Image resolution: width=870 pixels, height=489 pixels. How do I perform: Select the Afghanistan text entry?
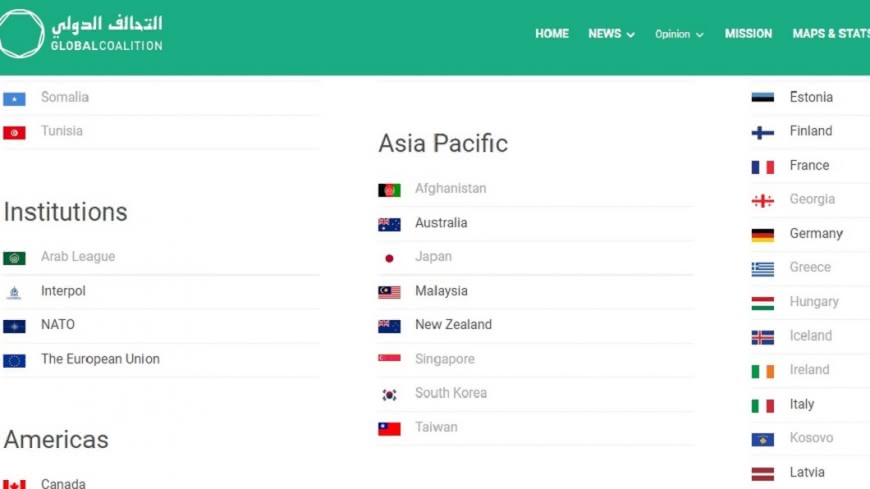[451, 189]
